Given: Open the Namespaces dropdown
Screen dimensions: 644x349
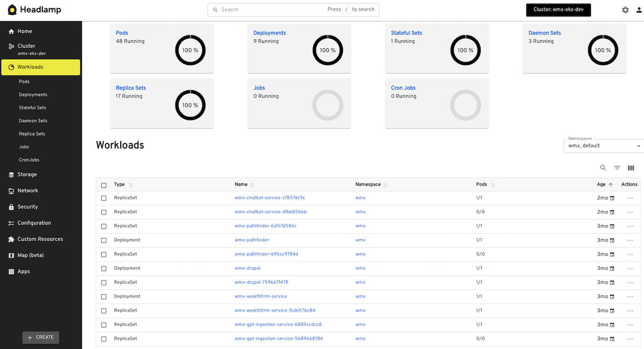Looking at the screenshot, I should (603, 145).
